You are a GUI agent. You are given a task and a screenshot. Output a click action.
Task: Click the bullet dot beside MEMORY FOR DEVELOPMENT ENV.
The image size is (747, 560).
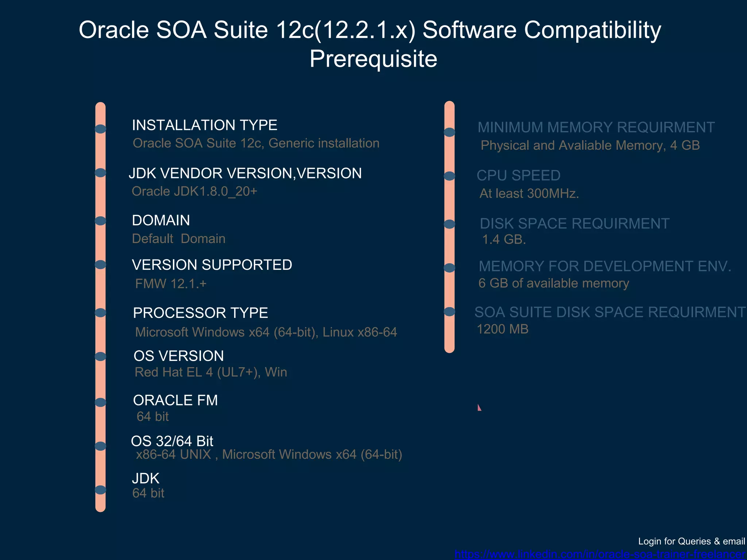(449, 268)
